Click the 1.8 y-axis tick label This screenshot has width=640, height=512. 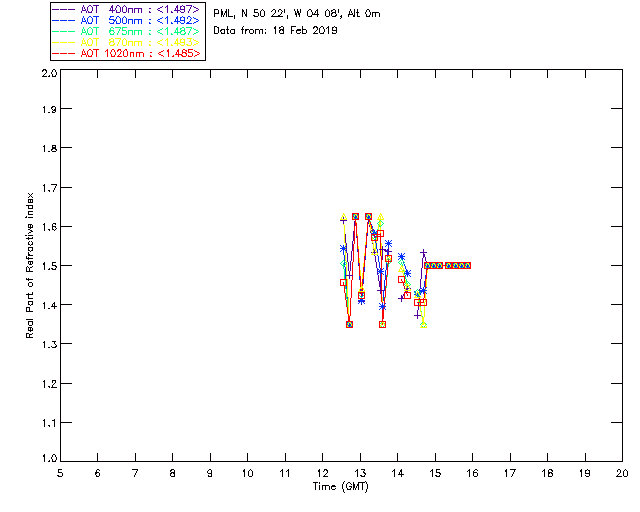(x=49, y=148)
